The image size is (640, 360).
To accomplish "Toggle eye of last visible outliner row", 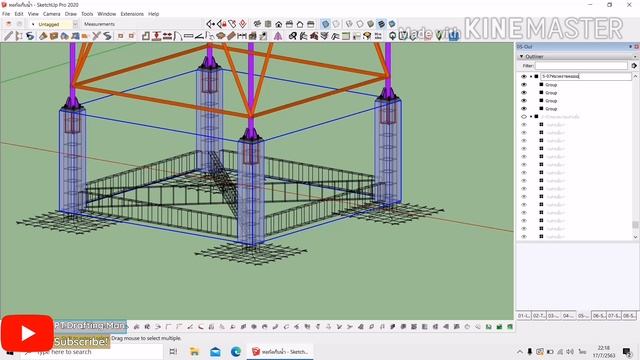I will click(x=524, y=236).
